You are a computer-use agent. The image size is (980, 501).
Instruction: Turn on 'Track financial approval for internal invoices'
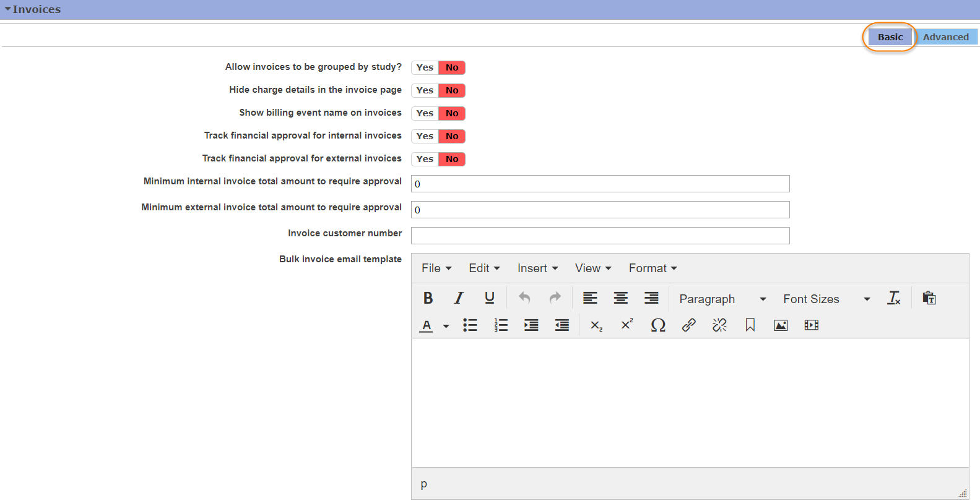tap(425, 136)
